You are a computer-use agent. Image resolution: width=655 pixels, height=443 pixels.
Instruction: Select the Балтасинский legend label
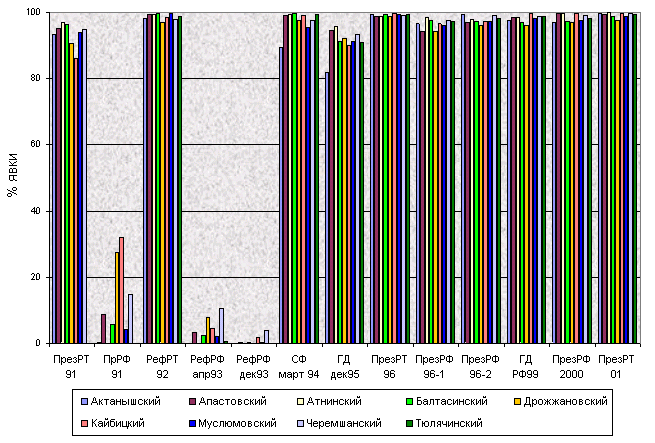(452, 402)
